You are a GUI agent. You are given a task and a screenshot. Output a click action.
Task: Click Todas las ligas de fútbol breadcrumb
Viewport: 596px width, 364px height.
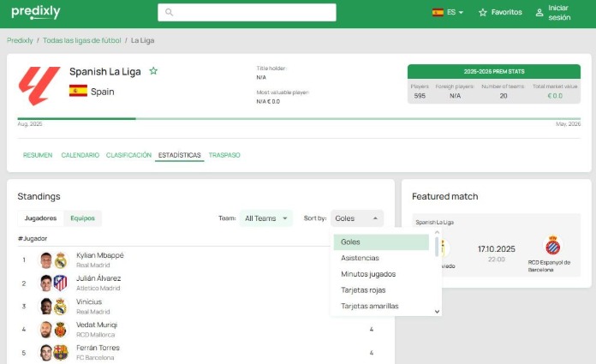click(x=81, y=40)
